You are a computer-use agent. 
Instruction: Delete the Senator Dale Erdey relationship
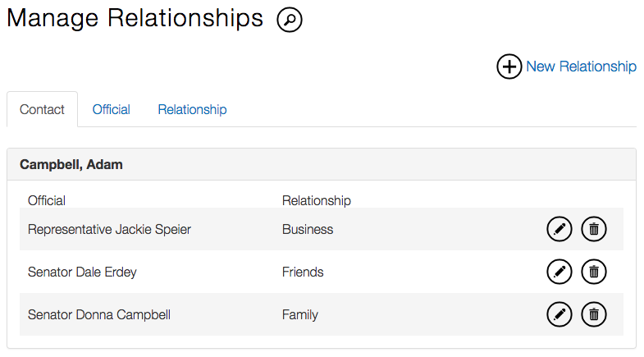click(594, 272)
